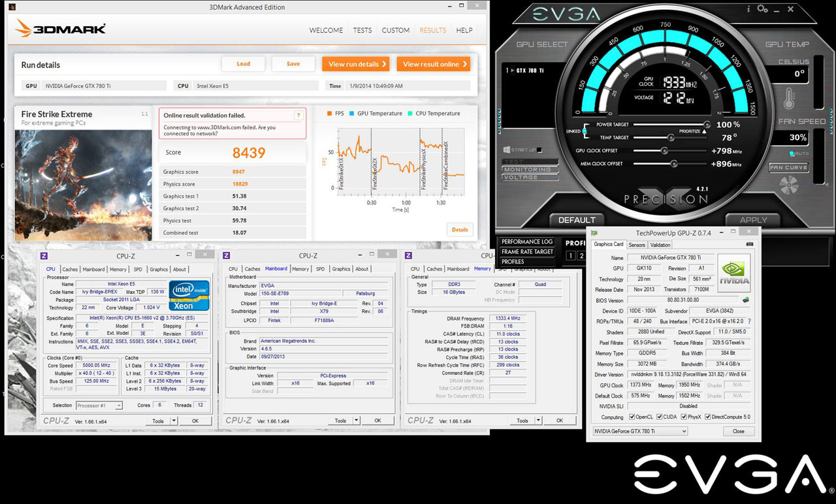The height and width of the screenshot is (504, 836).
Task: Open the TESTS menu in 3DMark
Action: click(x=362, y=30)
